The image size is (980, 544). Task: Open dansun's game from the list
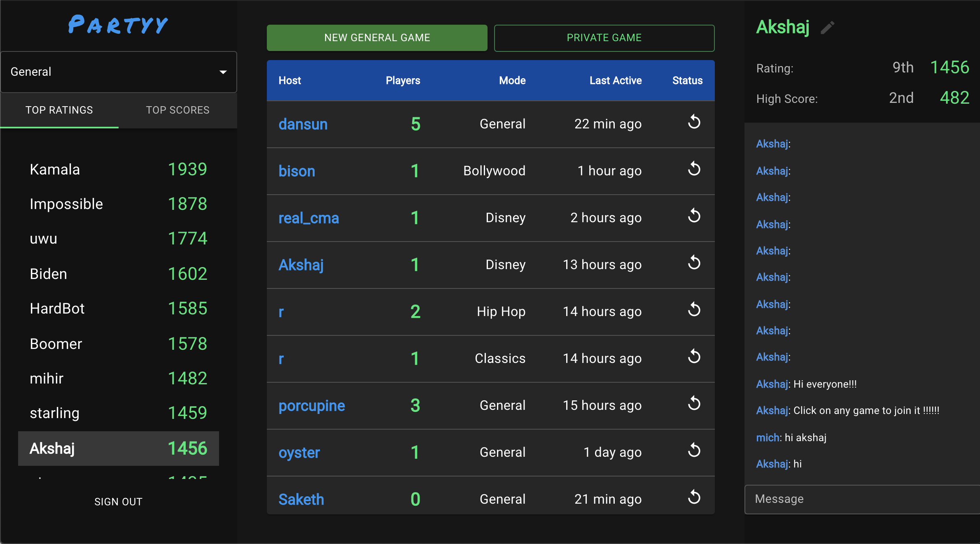[303, 124]
